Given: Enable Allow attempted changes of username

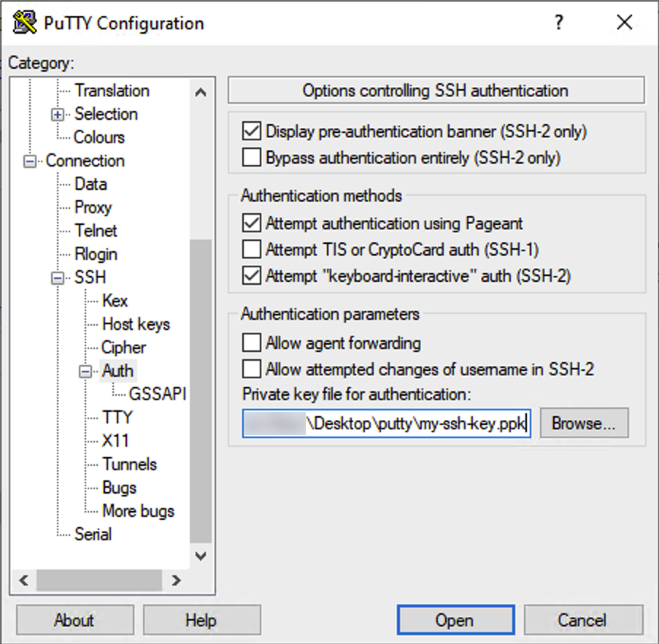Looking at the screenshot, I should 251,369.
